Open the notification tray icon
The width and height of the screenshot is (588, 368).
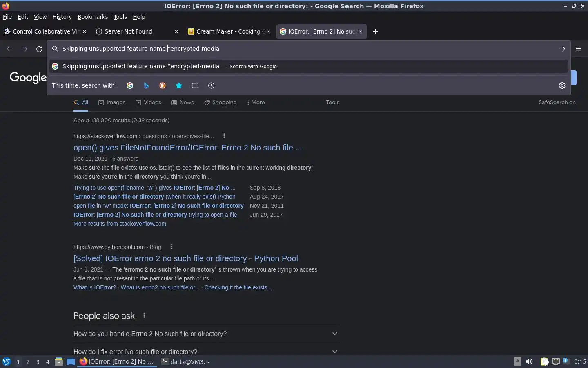pos(566,361)
